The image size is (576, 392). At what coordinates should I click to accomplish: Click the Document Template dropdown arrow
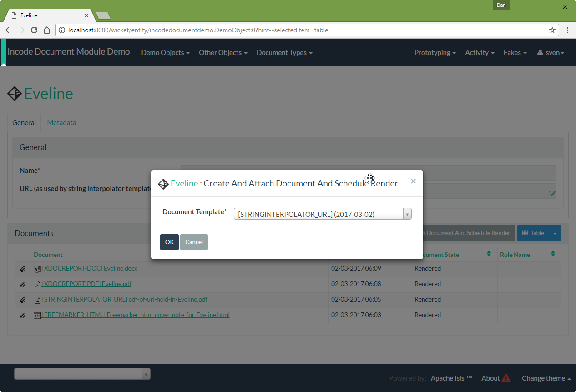tap(407, 214)
